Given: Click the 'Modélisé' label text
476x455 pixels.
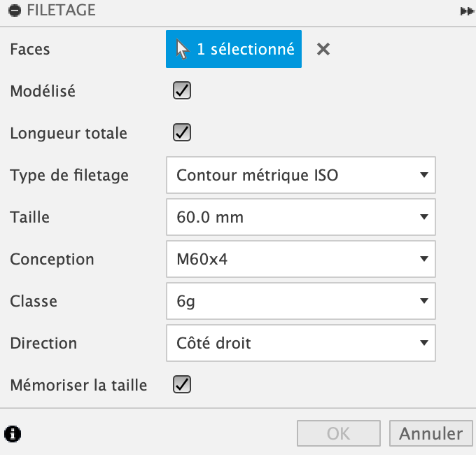Looking at the screenshot, I should click(x=43, y=91).
